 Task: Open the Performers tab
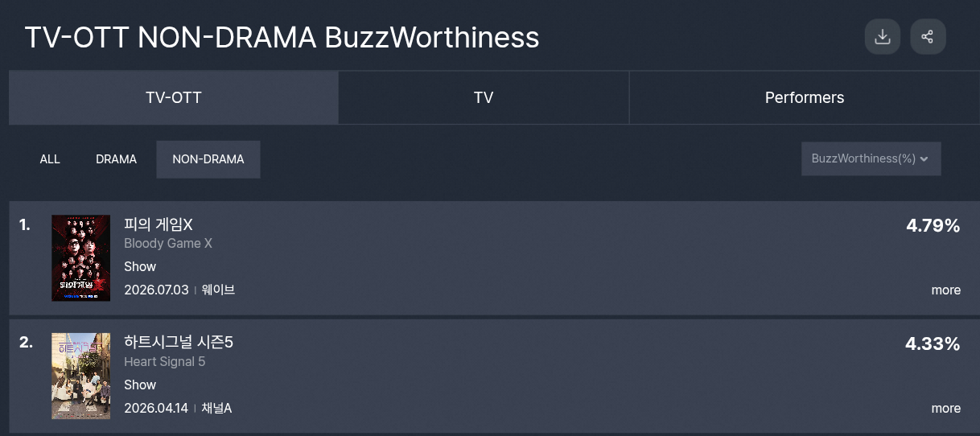click(x=805, y=97)
